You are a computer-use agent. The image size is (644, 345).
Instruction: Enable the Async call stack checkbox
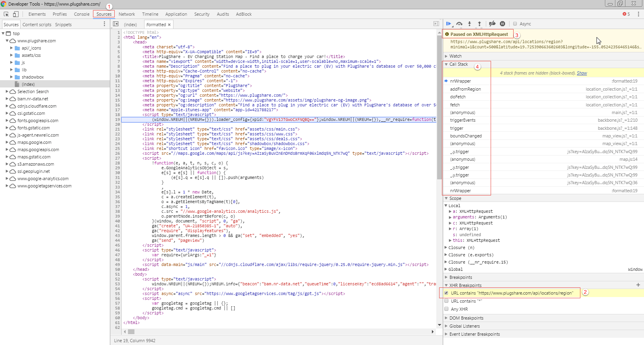(x=515, y=24)
